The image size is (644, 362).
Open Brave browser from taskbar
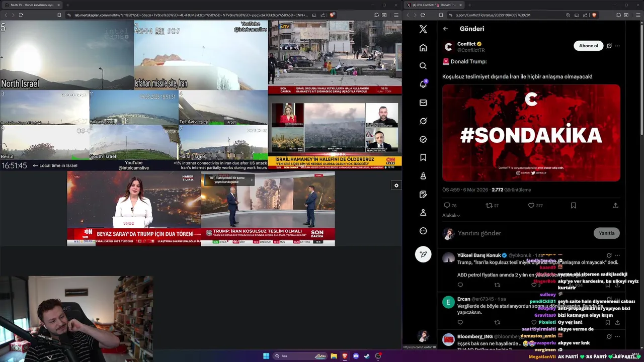pos(345,356)
